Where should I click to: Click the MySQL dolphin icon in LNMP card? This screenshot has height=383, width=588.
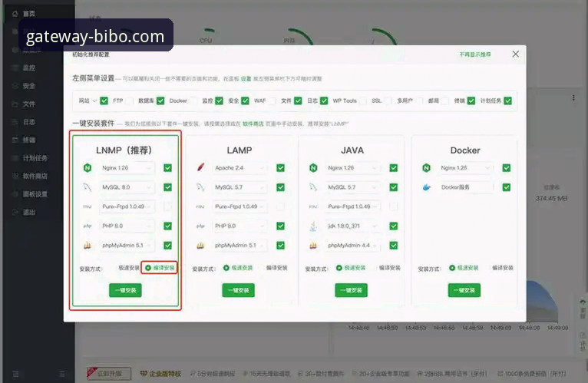point(88,187)
